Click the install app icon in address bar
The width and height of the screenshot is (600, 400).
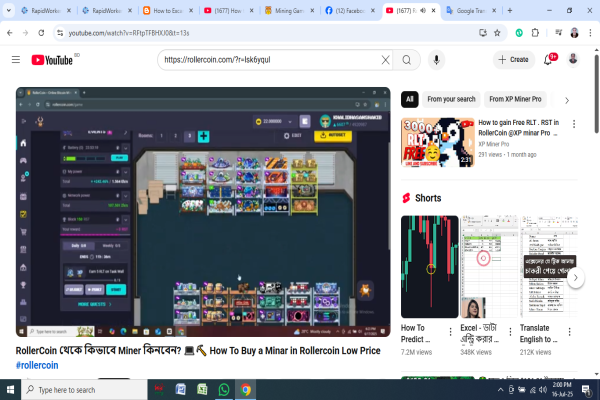coord(483,33)
